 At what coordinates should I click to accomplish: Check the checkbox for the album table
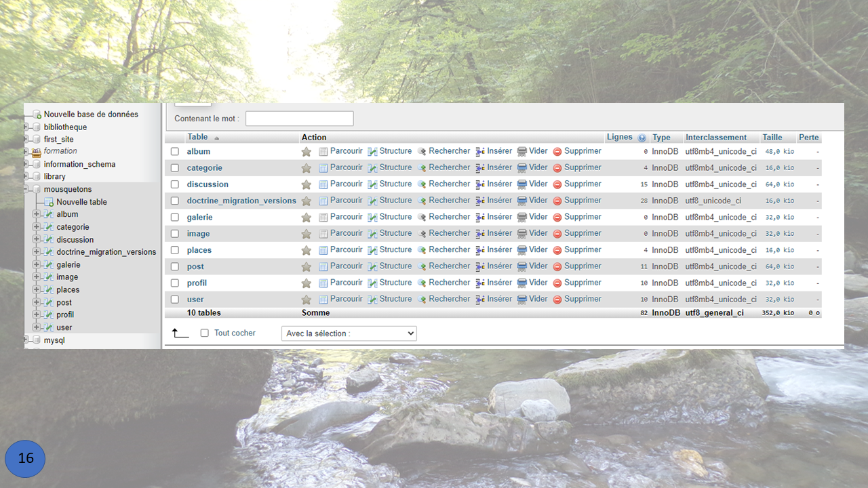175,152
